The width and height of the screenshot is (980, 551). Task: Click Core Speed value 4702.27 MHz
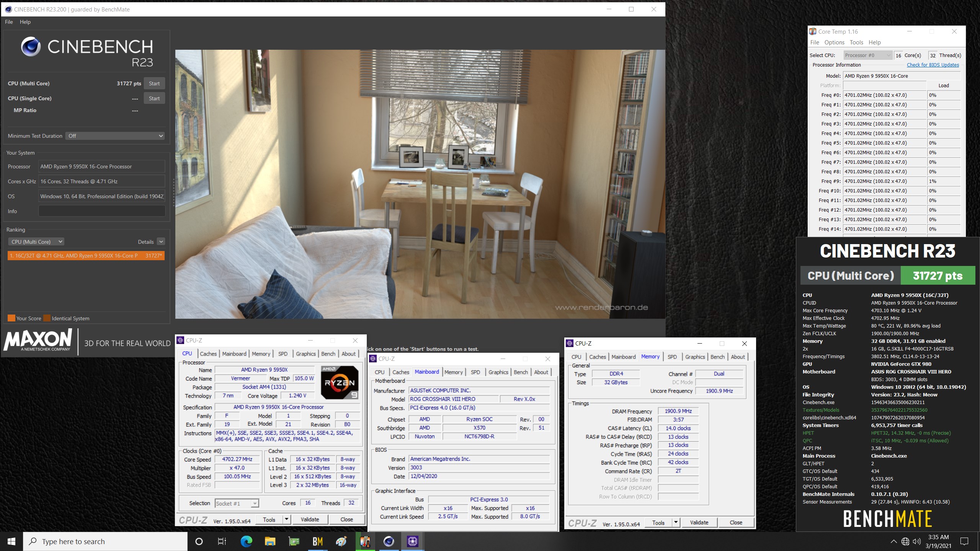(237, 459)
